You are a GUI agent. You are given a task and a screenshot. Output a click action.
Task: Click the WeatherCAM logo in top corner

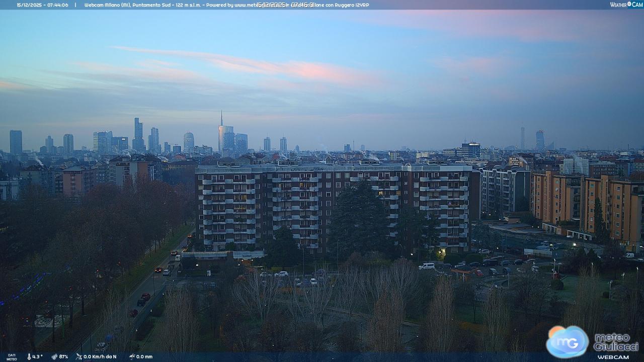(626, 5)
